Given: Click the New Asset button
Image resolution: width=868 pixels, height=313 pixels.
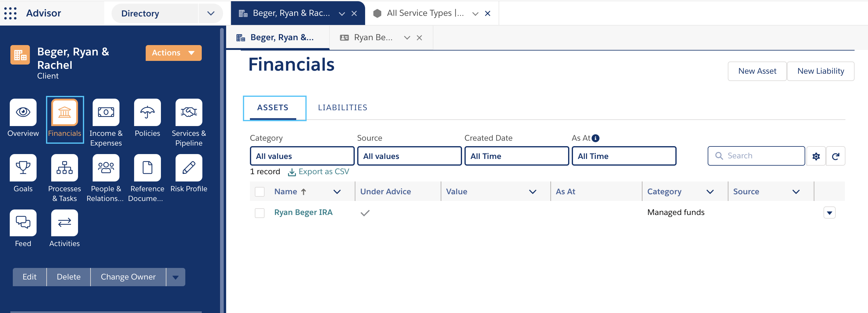Looking at the screenshot, I should 757,71.
